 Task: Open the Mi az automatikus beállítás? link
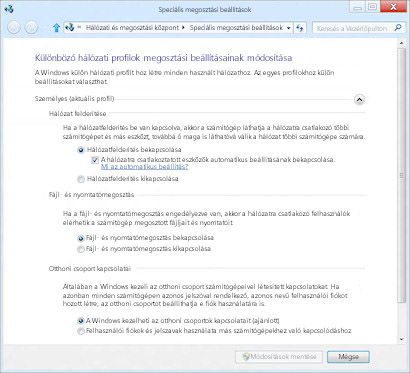(144, 167)
